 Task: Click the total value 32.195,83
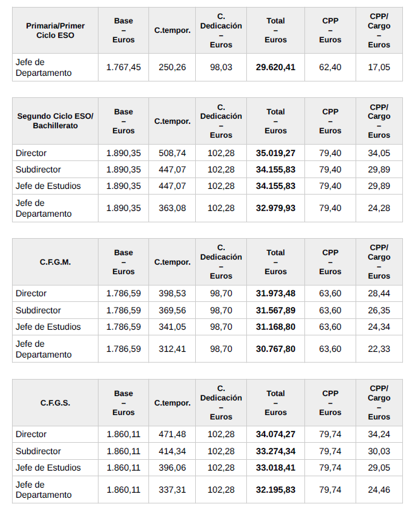(x=275, y=490)
